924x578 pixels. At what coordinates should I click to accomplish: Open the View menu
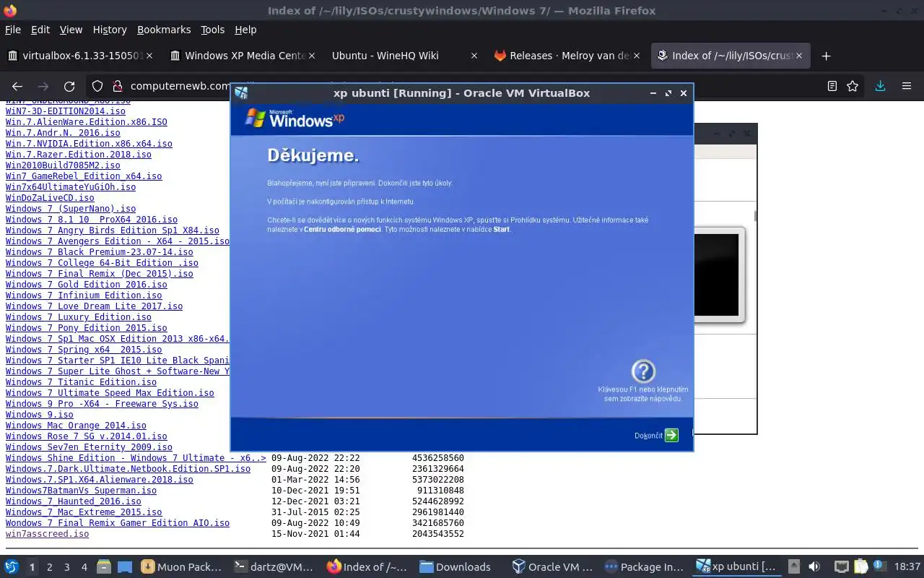pos(71,30)
